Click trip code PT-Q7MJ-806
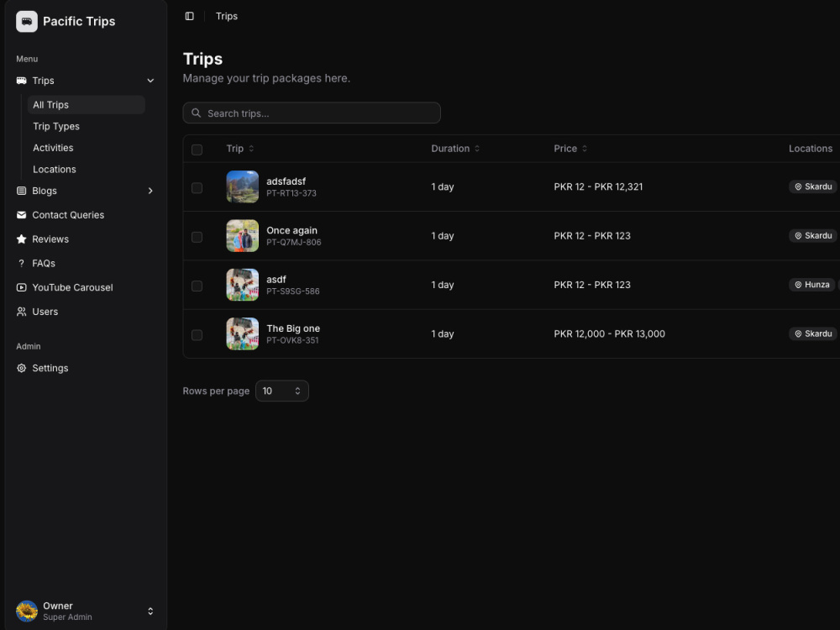Viewport: 840px width, 630px height. coord(293,242)
